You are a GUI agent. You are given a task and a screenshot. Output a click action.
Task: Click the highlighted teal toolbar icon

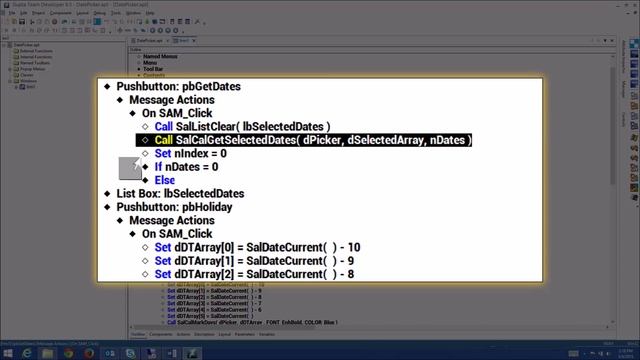pos(98,22)
